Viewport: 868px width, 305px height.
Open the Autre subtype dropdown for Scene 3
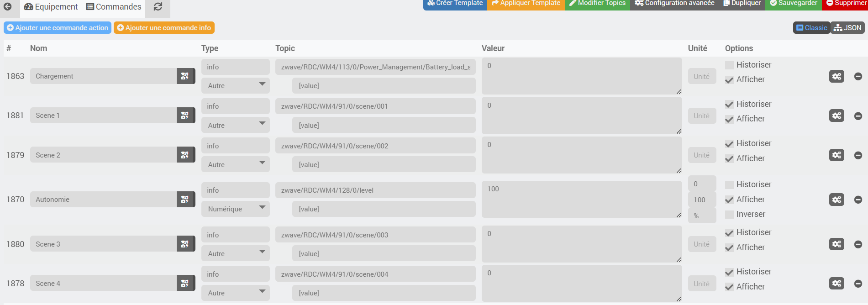[236, 253]
